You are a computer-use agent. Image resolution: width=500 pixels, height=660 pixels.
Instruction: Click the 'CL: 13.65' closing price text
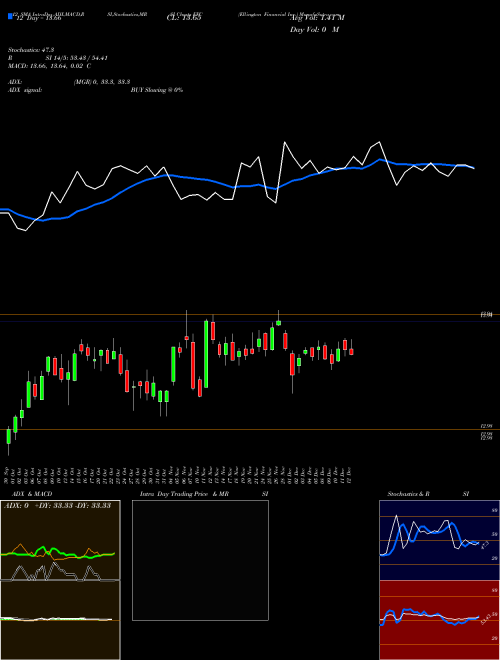pyautogui.click(x=184, y=18)
